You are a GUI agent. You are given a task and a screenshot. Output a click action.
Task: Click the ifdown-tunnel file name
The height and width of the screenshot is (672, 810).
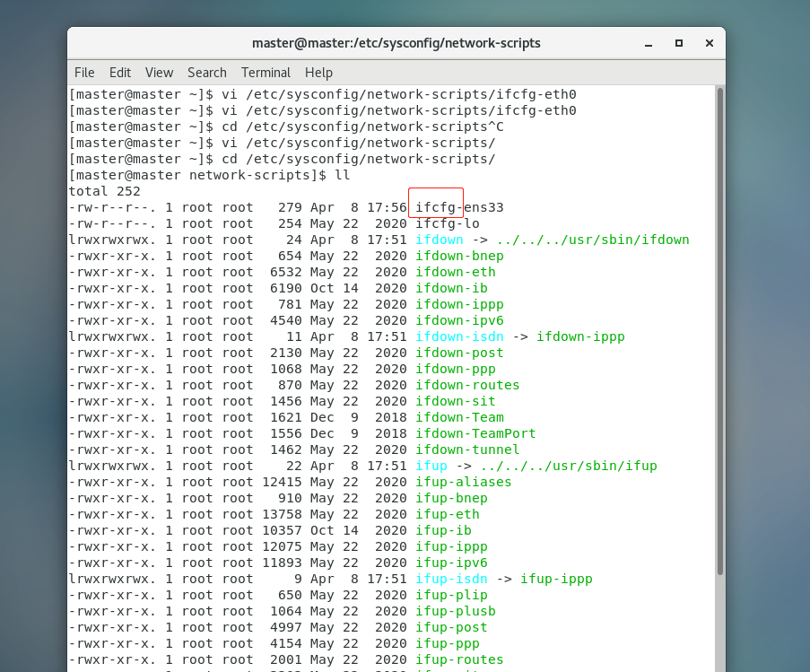467,449
